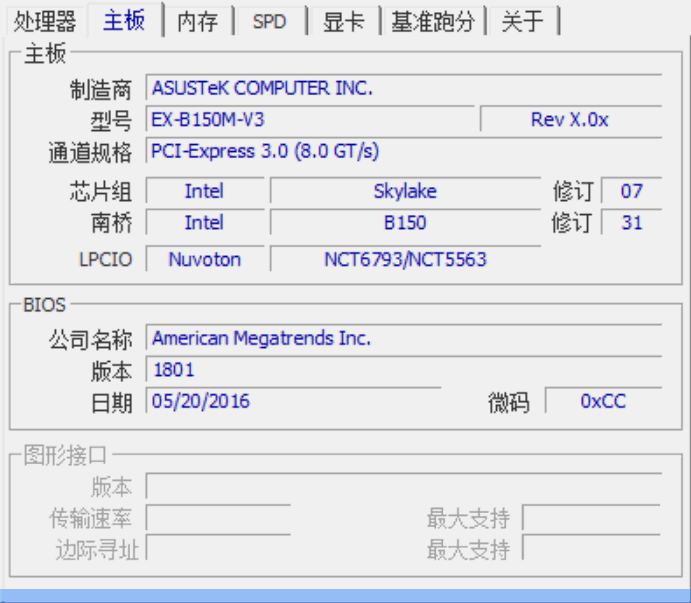Open the 内存 tab
Image resolution: width=691 pixels, height=603 pixels.
pos(198,21)
